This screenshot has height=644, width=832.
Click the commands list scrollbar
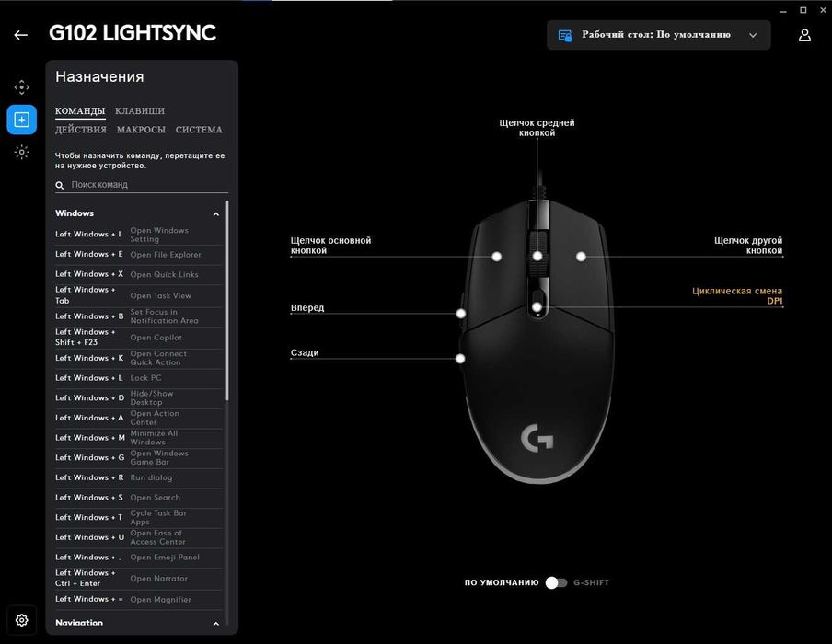(x=227, y=300)
